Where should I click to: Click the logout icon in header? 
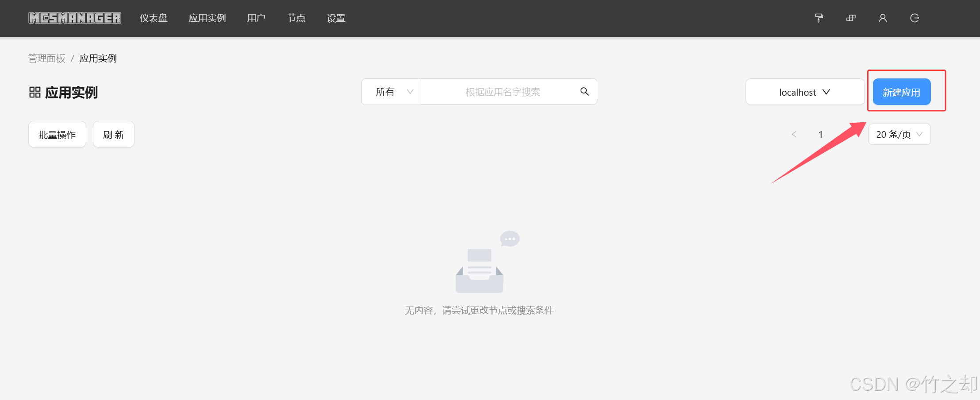pyautogui.click(x=915, y=18)
